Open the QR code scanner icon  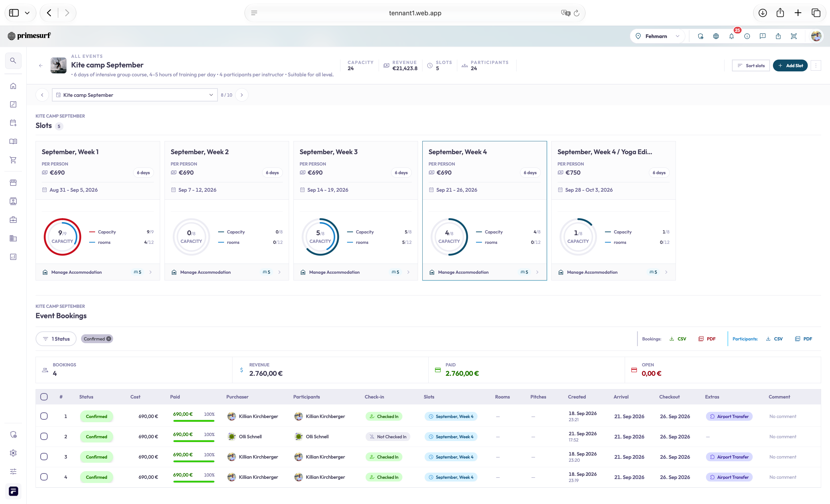[x=794, y=36]
